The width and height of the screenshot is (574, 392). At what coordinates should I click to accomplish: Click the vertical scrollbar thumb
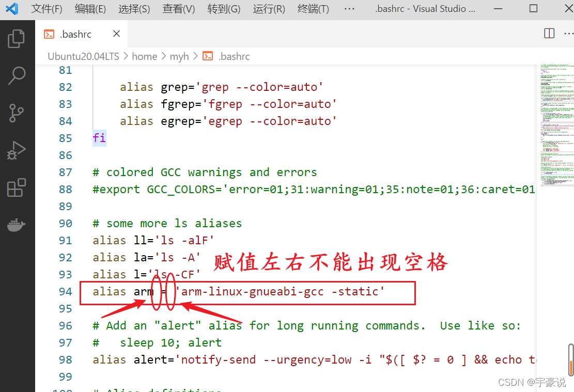pos(571,360)
